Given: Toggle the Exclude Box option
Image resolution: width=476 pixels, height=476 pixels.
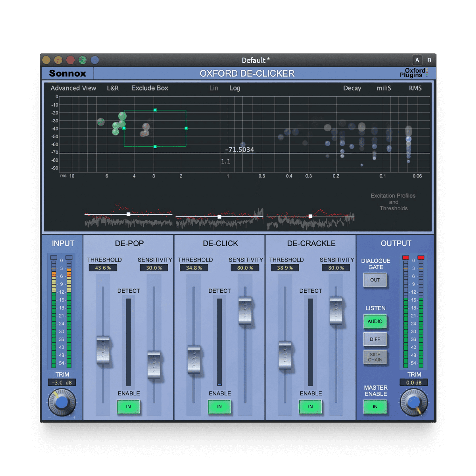Looking at the screenshot, I should [x=149, y=88].
